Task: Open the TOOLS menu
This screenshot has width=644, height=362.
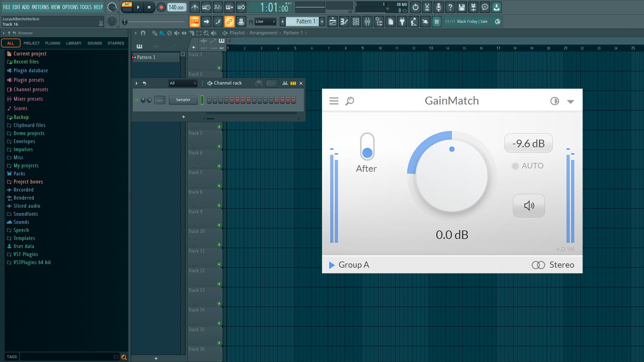Action: 86,7
